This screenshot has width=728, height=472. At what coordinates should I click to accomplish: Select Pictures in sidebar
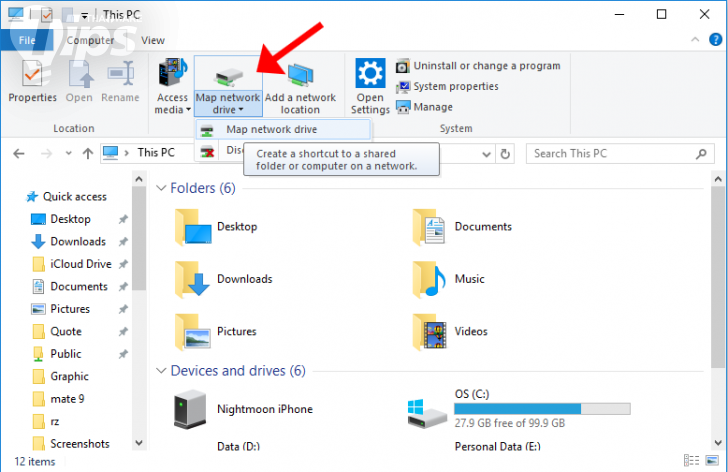coord(60,309)
